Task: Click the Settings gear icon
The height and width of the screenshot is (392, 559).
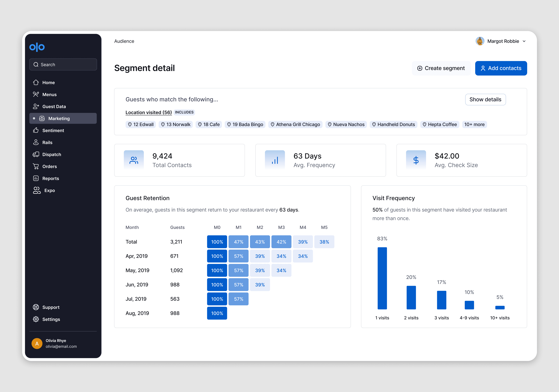Action: click(x=36, y=319)
